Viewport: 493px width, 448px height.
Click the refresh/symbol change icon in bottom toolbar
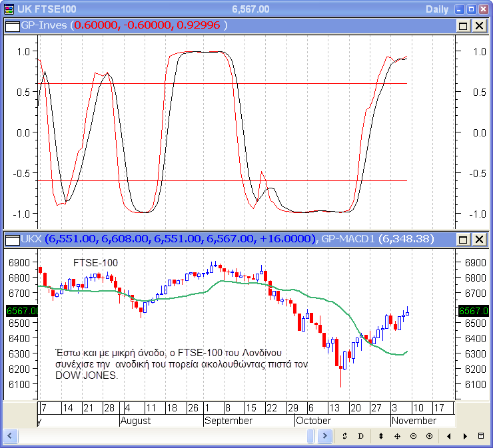(x=344, y=436)
